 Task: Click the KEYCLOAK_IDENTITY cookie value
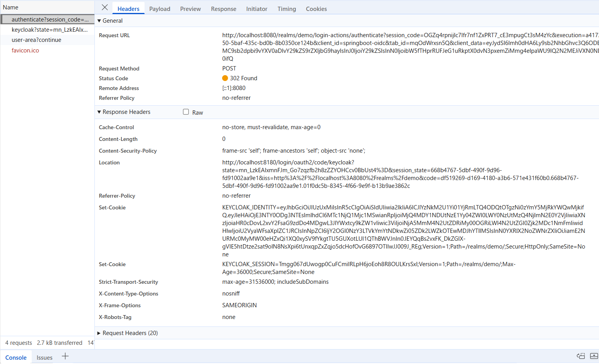pyautogui.click(x=404, y=231)
